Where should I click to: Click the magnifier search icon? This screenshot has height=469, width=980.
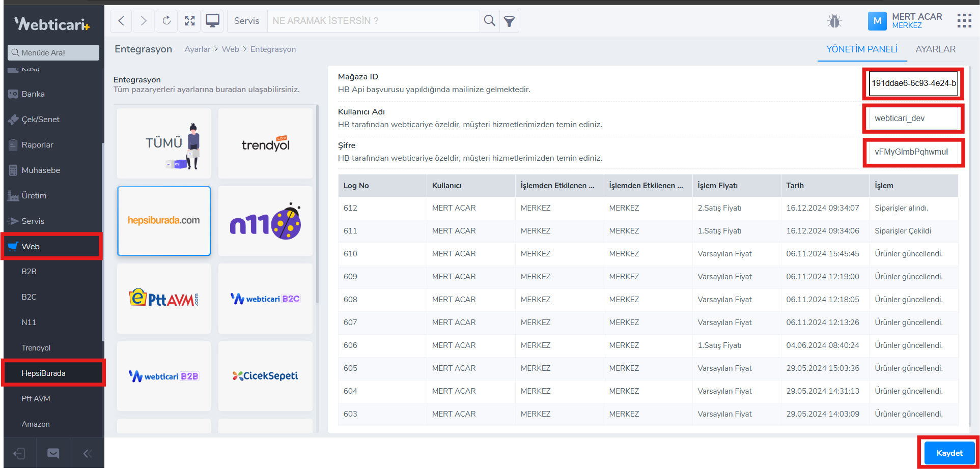[489, 21]
